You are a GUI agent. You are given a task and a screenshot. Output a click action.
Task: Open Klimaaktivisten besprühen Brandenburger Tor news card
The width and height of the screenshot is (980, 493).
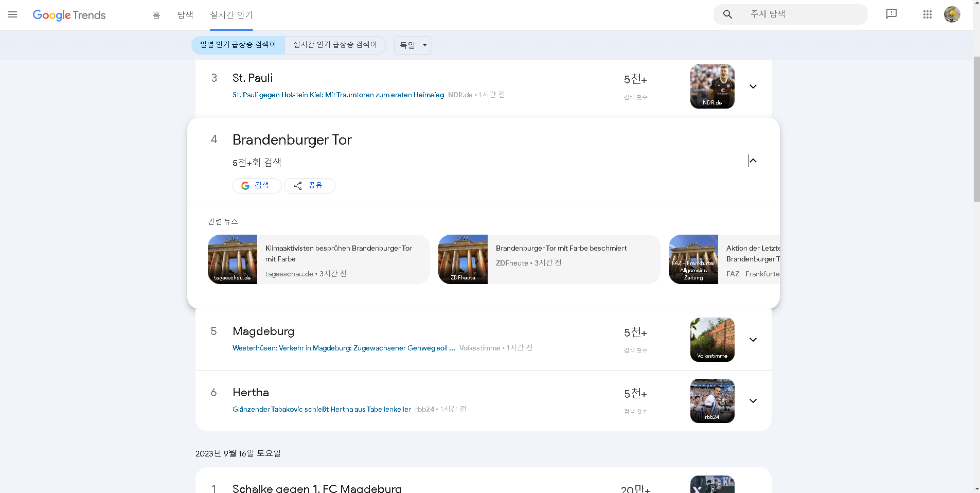[319, 259]
